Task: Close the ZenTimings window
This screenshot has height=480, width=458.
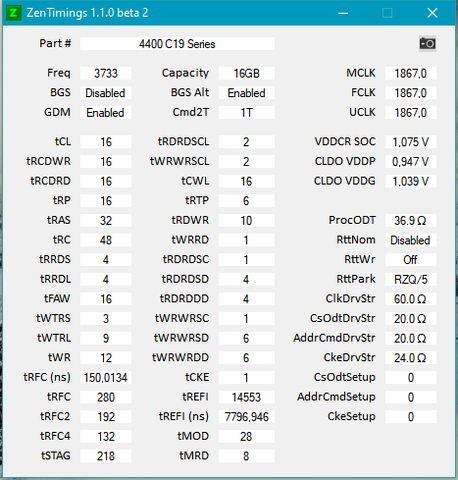Action: tap(432, 13)
